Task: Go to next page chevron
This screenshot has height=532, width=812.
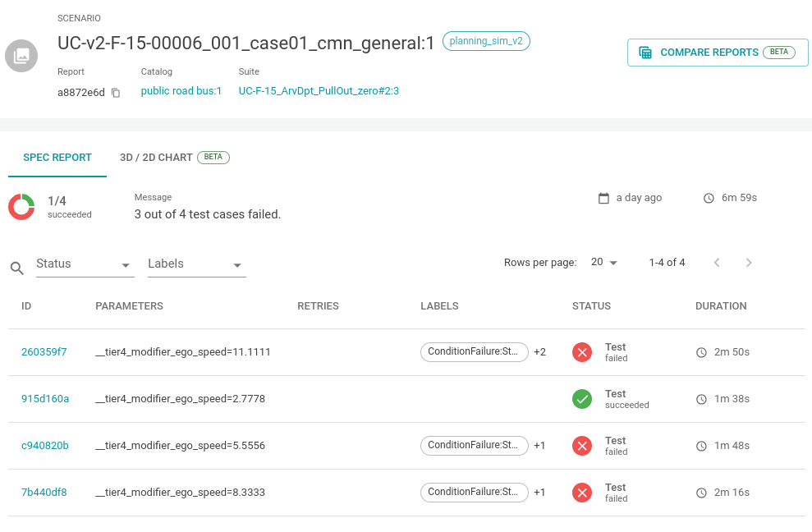Action: [x=748, y=263]
